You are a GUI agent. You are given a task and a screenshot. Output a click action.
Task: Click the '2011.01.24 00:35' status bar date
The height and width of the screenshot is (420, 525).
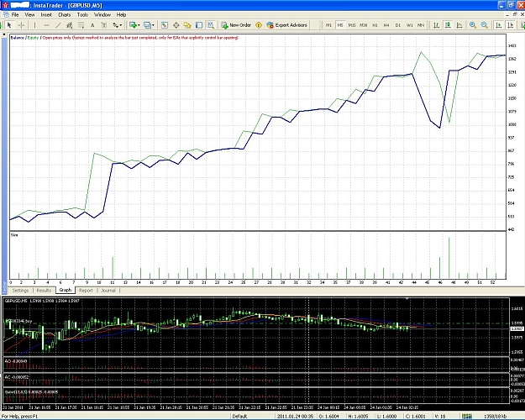pyautogui.click(x=295, y=417)
